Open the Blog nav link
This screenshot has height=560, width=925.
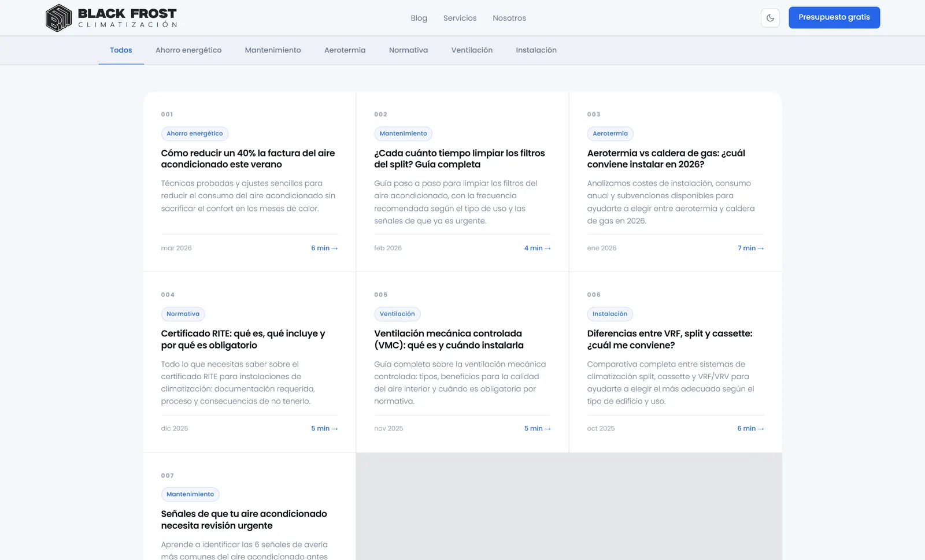tap(419, 18)
